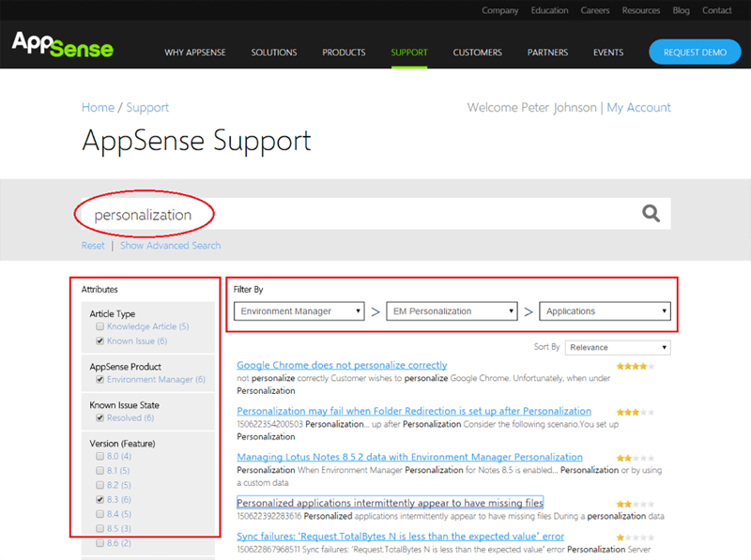This screenshot has height=560, width=751.
Task: Open 'Managing Lotus Notes 8.5.2 data' article
Action: pyautogui.click(x=409, y=457)
